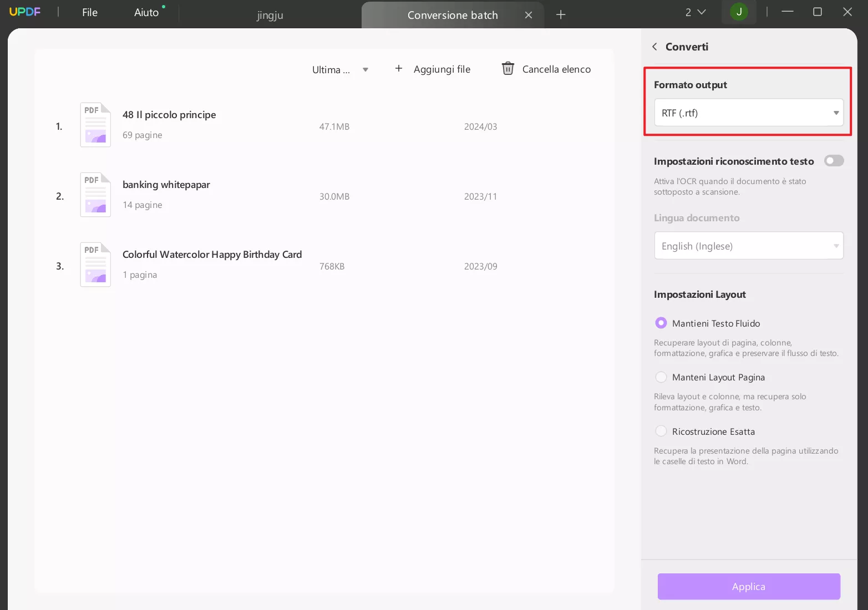This screenshot has width=868, height=610.
Task: Open the user account avatar J
Action: [739, 12]
